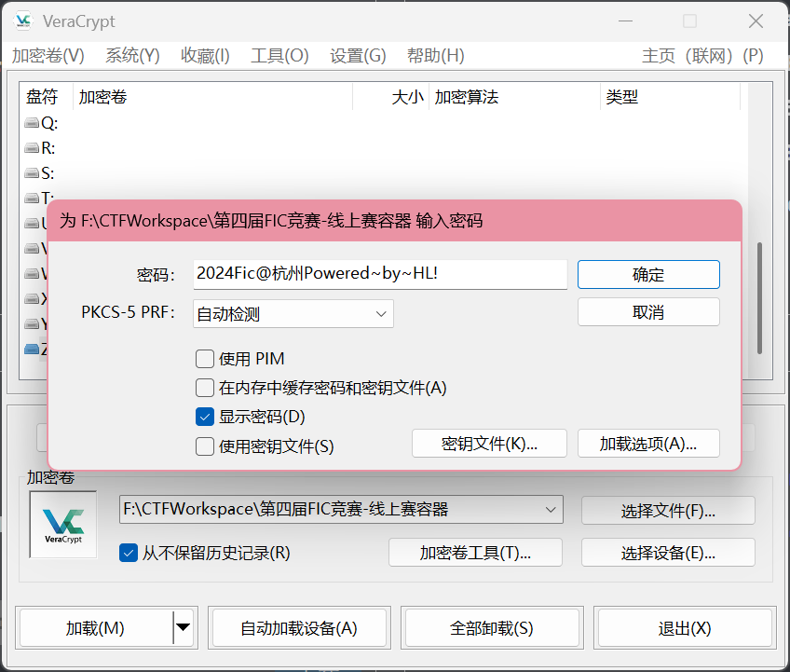Screen dimensions: 790x672
Task: Enable the 使用 PIM checkbox
Action: point(205,359)
